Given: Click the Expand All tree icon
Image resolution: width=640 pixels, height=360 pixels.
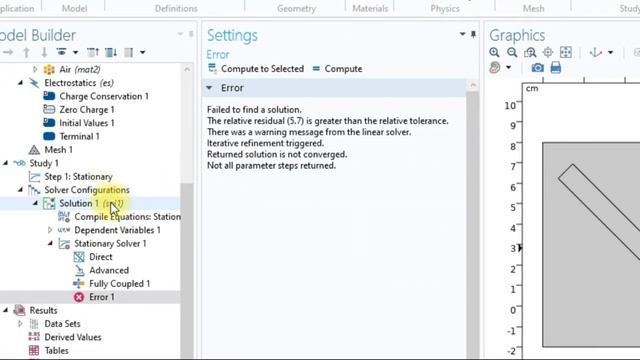Looking at the screenshot, I should click(x=111, y=52).
